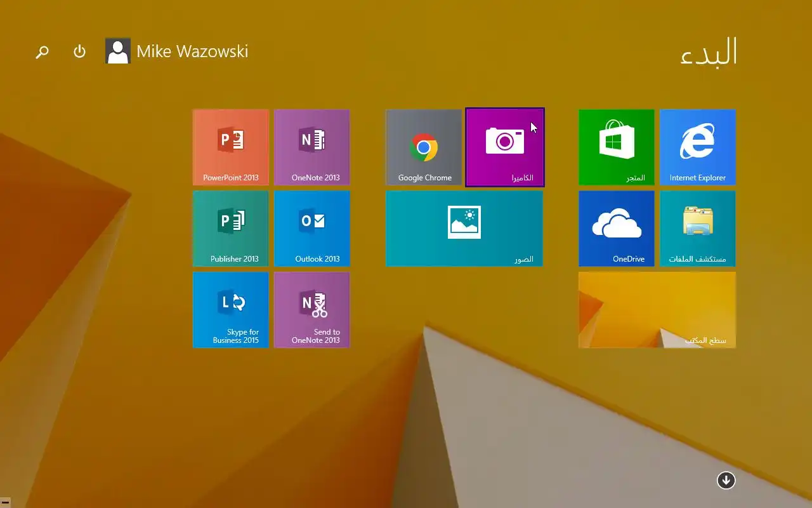Launch the OneNote 2013 tile
Screen dimensions: 812x508
[312, 147]
